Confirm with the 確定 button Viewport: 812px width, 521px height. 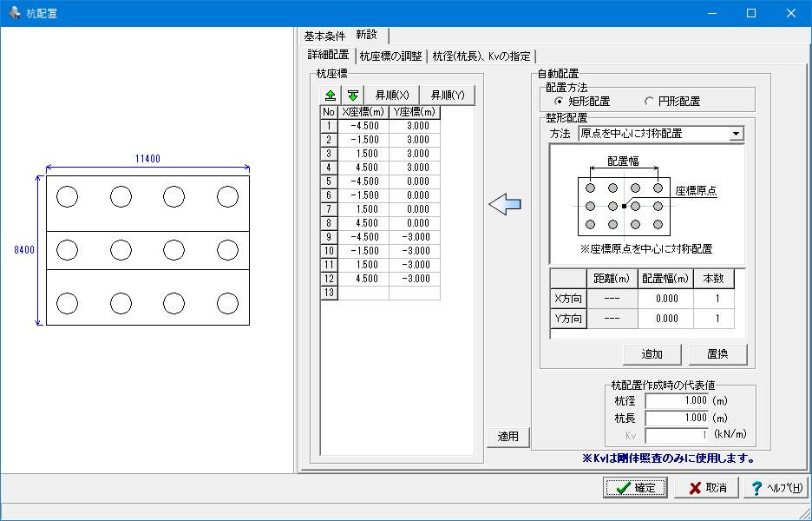click(x=635, y=488)
